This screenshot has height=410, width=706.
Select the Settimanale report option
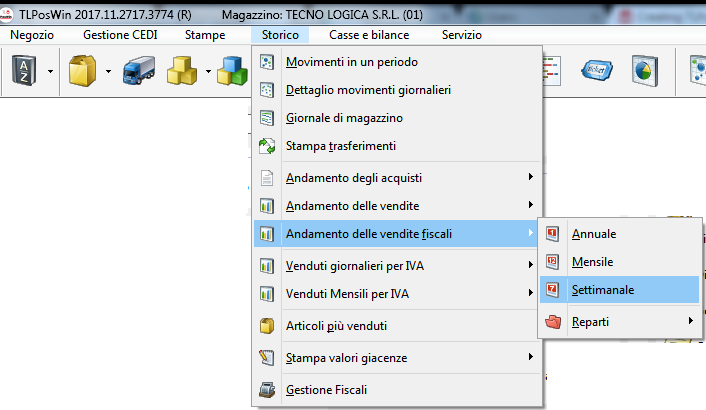point(602,290)
